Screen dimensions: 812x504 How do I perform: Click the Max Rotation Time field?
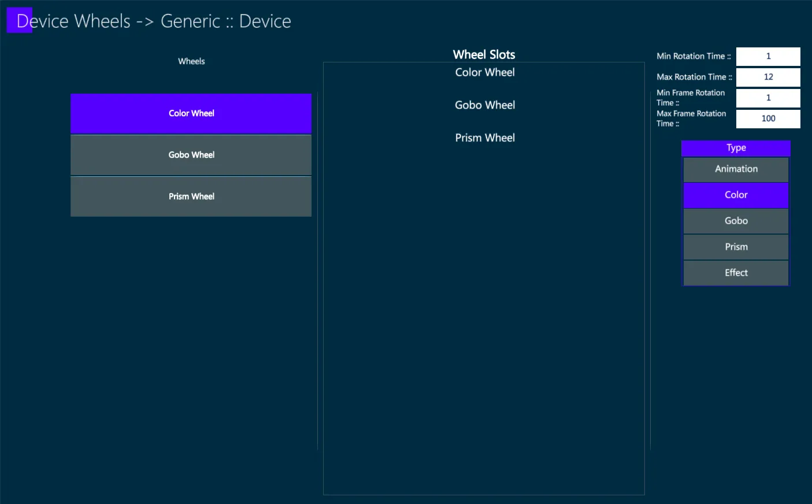click(x=768, y=77)
